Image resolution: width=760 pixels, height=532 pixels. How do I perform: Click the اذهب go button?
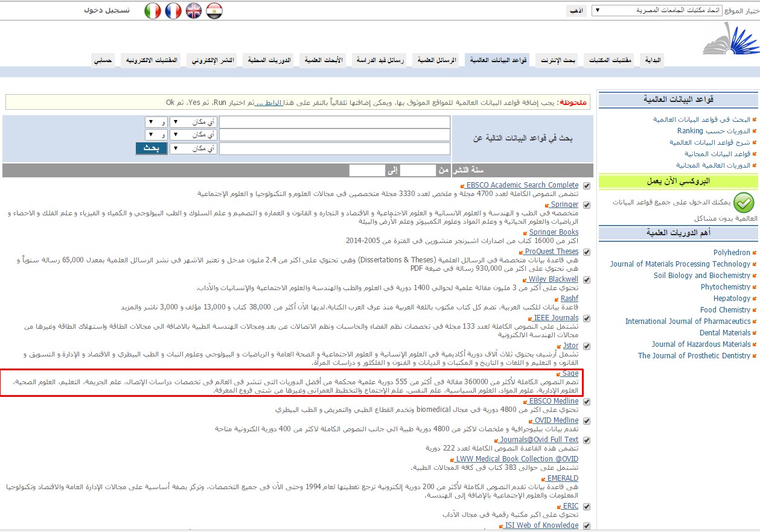pyautogui.click(x=578, y=11)
